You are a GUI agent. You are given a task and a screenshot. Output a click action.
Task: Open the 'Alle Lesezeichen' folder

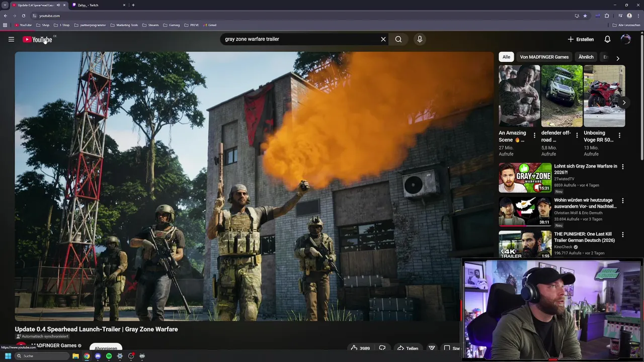[626, 25]
